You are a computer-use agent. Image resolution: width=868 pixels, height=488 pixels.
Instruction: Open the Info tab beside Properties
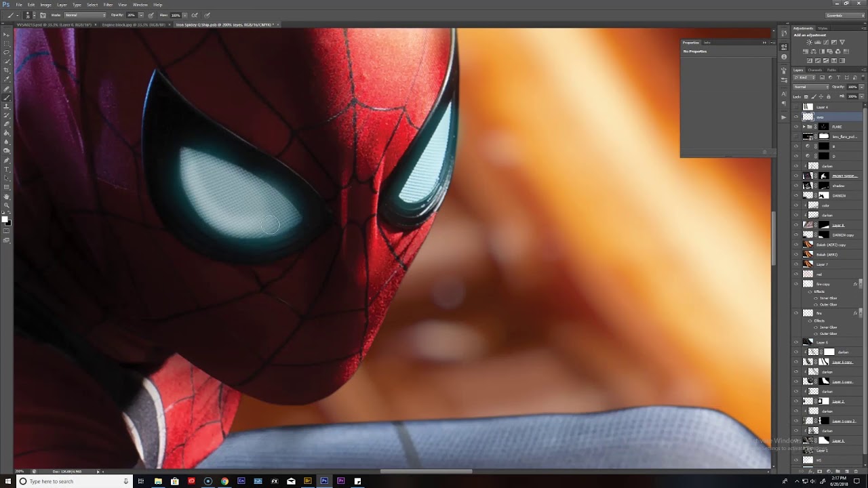point(707,43)
